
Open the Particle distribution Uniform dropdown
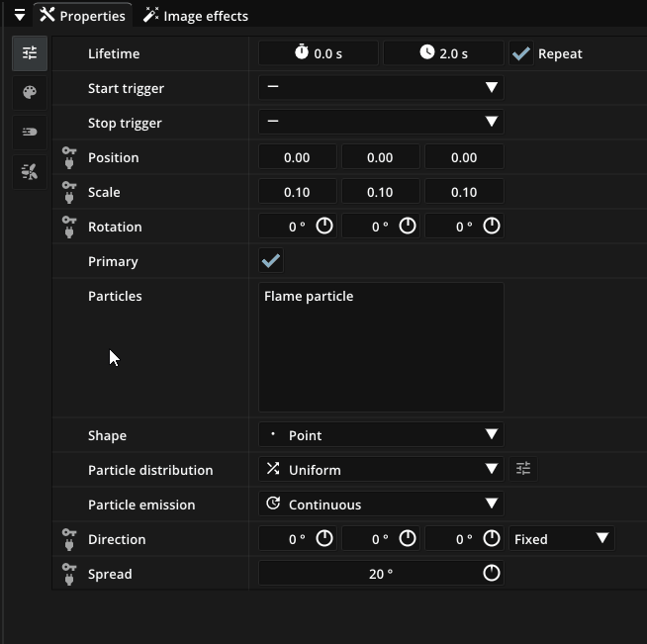pyautogui.click(x=381, y=469)
